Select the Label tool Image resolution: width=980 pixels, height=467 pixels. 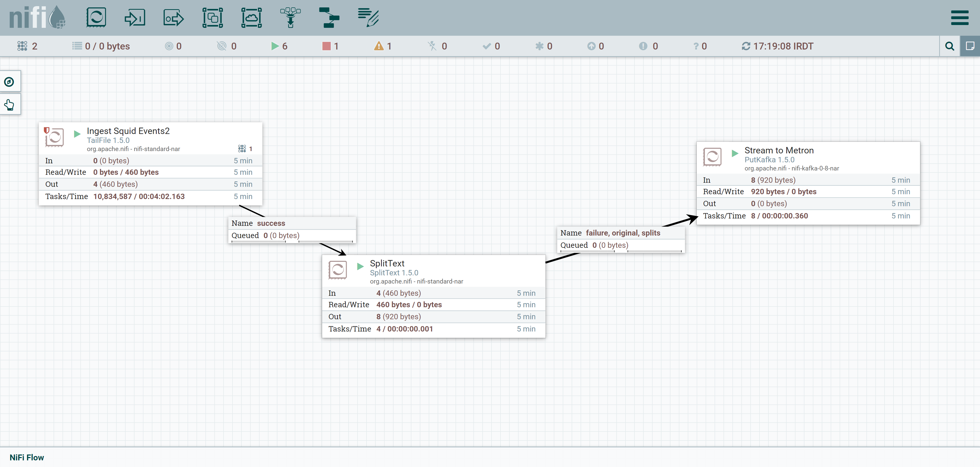click(367, 18)
